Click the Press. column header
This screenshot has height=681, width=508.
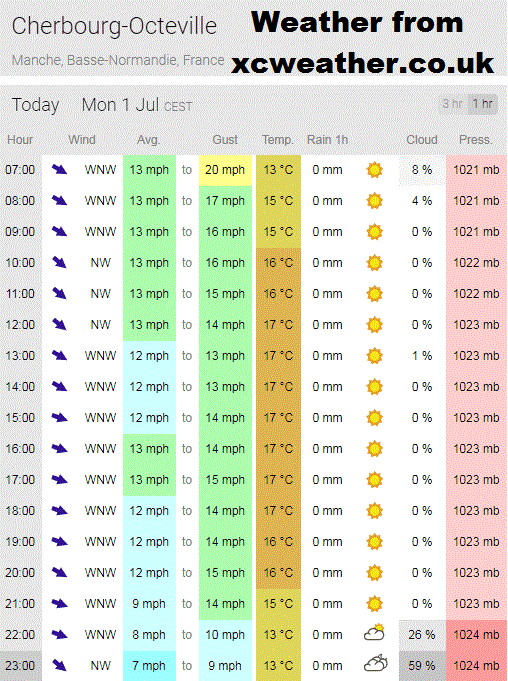click(x=476, y=140)
